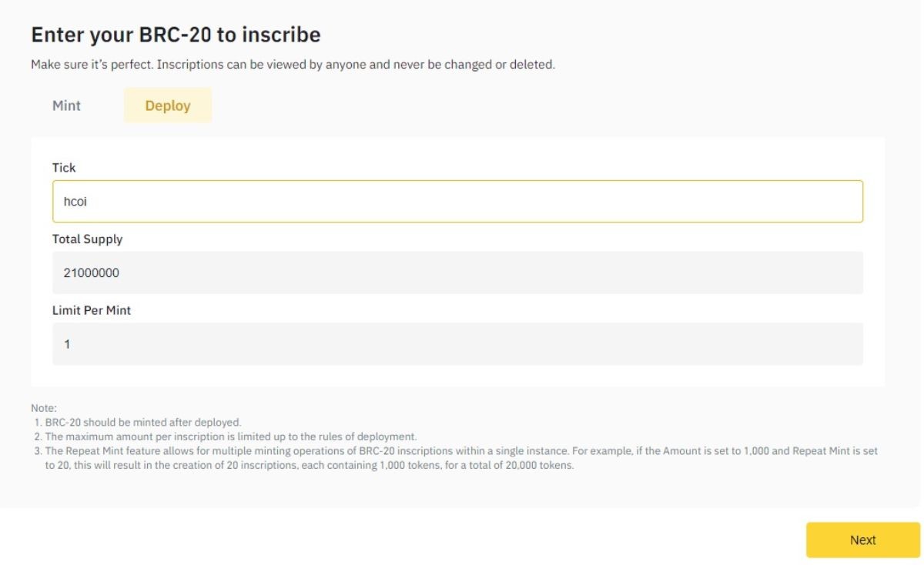The image size is (924, 565).
Task: Click the Total Supply label
Action: [x=87, y=239]
